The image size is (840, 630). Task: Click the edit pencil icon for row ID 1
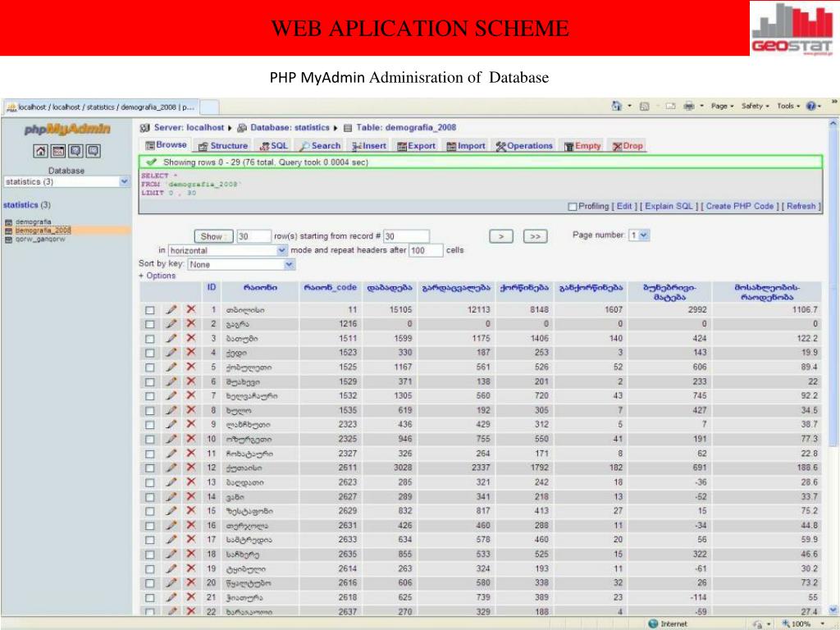pyautogui.click(x=171, y=309)
